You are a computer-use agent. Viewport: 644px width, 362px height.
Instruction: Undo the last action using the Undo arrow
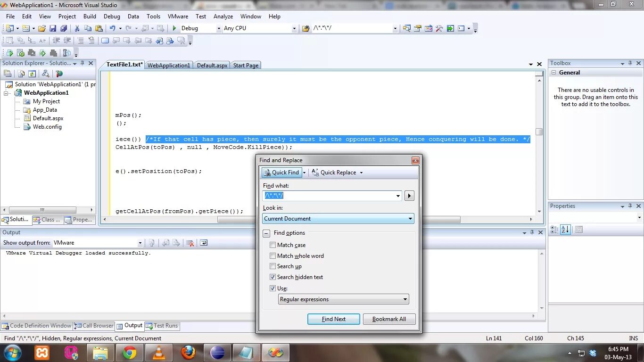coord(112,28)
